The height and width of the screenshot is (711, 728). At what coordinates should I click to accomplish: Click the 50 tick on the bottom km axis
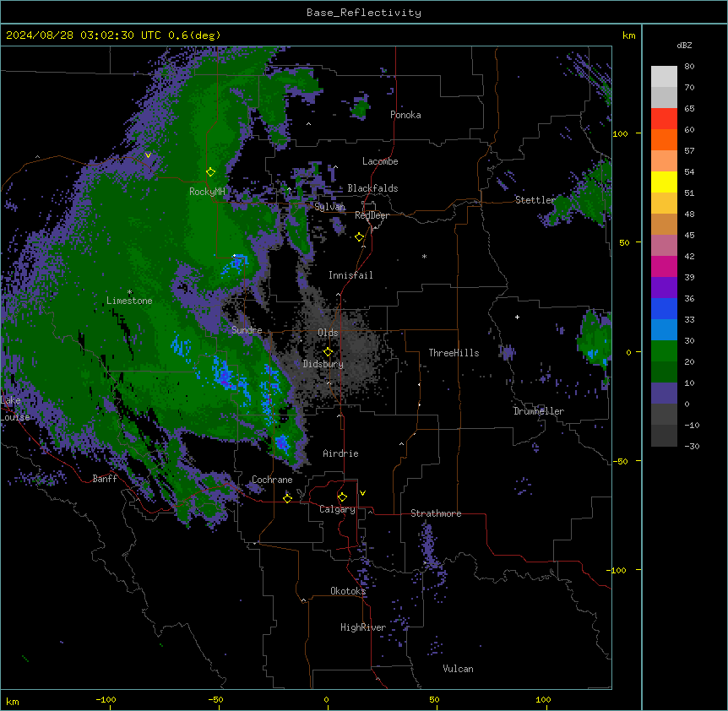pyautogui.click(x=434, y=699)
